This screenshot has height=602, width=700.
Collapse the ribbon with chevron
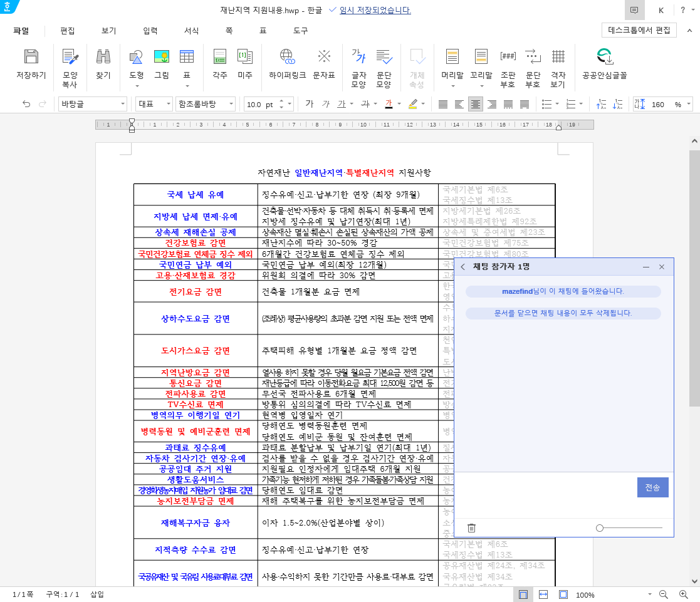(x=690, y=30)
